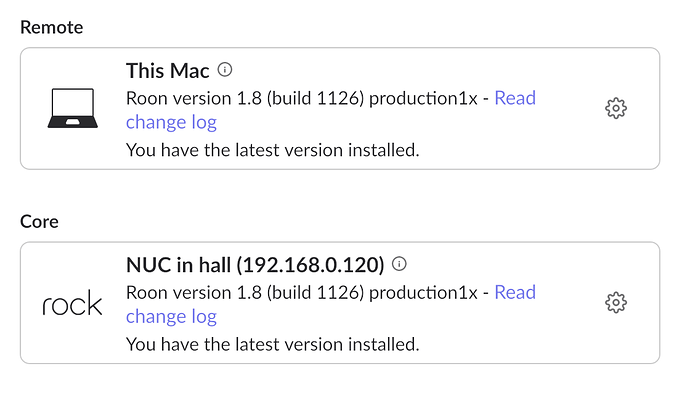Click the Core section heading
The width and height of the screenshot is (690, 395).
39,222
